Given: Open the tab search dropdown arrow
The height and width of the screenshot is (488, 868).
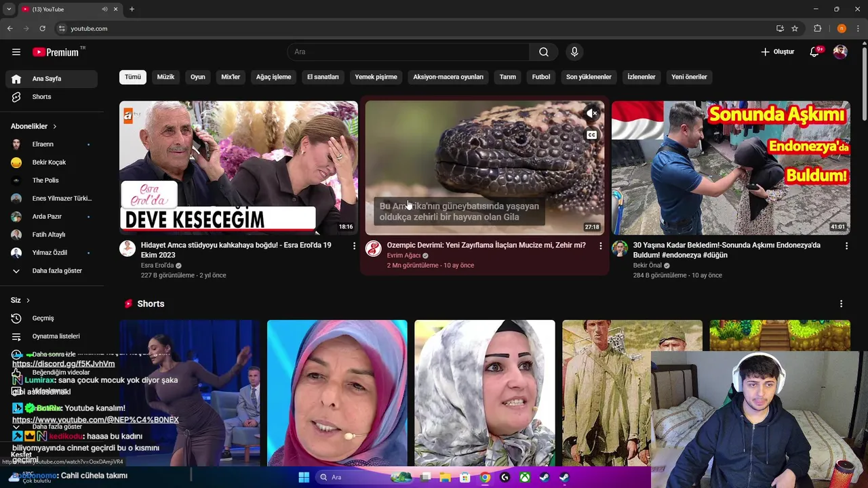Looking at the screenshot, I should click(9, 9).
